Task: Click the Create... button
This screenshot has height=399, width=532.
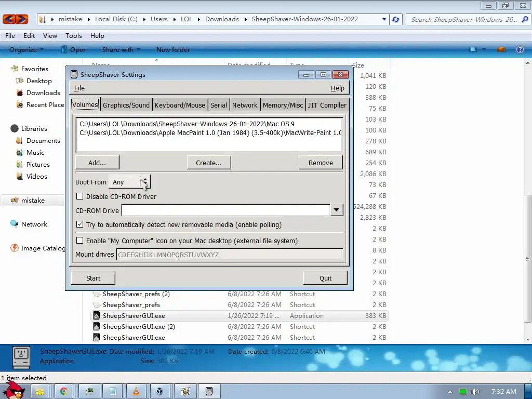Action: (x=209, y=163)
